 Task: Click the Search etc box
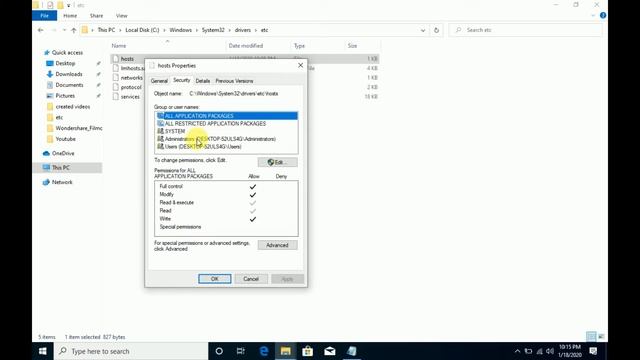(526, 30)
